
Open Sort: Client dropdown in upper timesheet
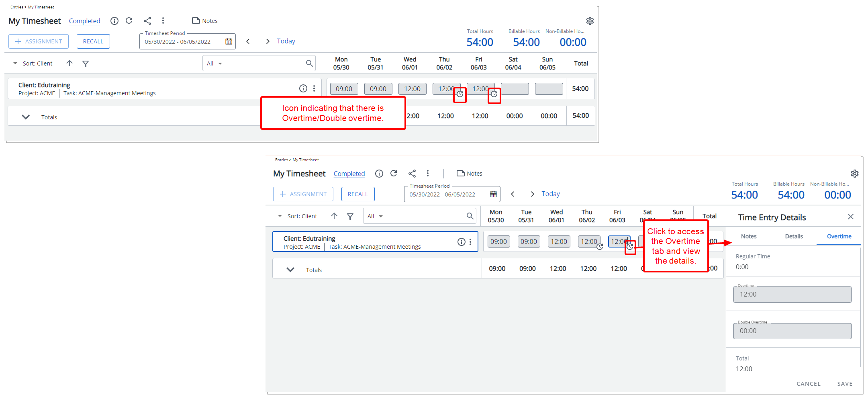[x=33, y=63]
